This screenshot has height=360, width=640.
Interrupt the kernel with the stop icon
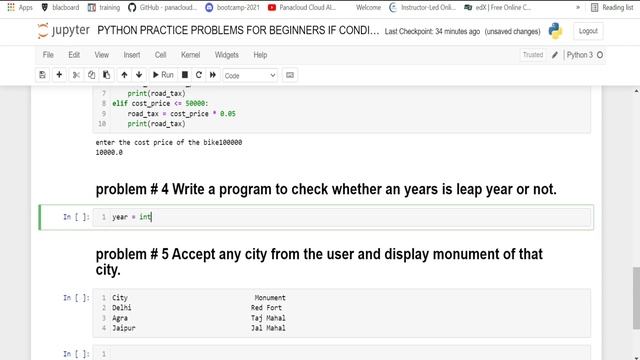tap(184, 75)
